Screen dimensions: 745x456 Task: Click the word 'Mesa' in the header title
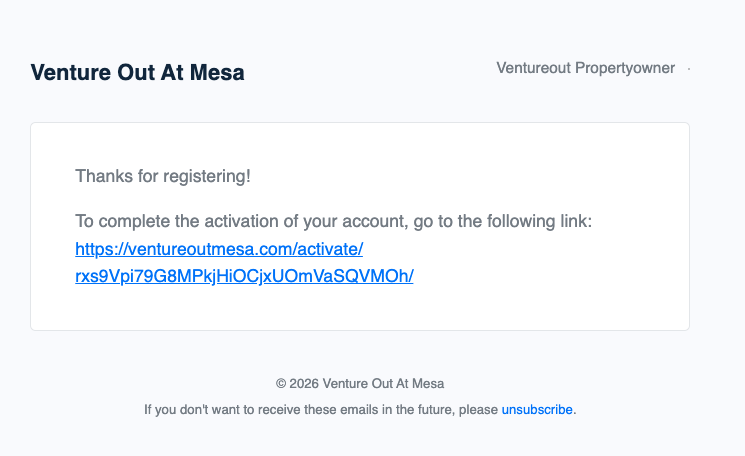tap(220, 73)
